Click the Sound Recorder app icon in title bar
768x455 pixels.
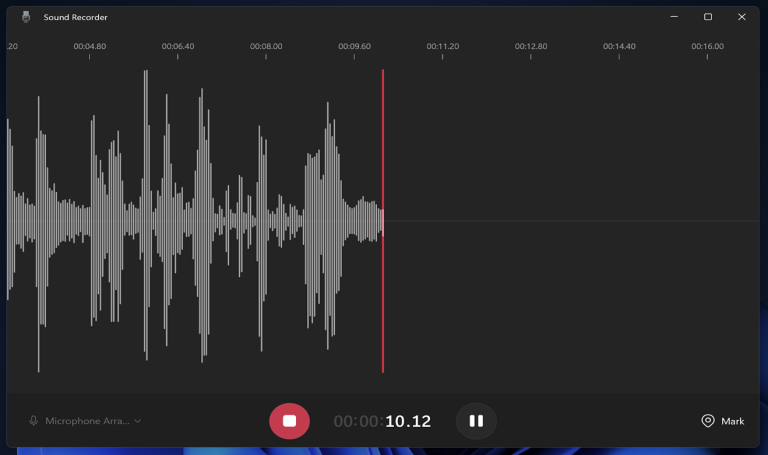[26, 17]
